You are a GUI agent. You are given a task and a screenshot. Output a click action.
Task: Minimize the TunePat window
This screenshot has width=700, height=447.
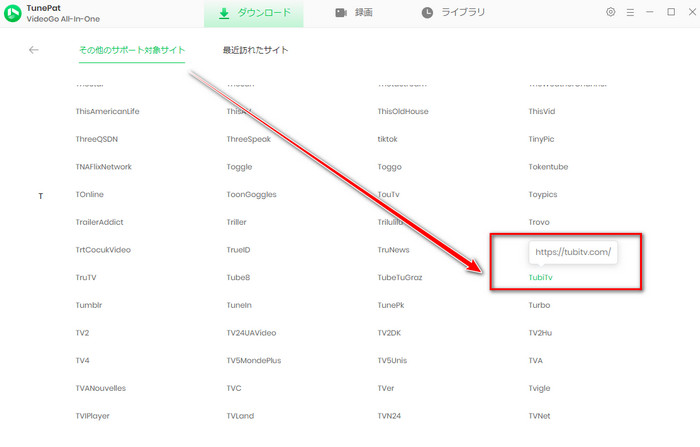(651, 13)
